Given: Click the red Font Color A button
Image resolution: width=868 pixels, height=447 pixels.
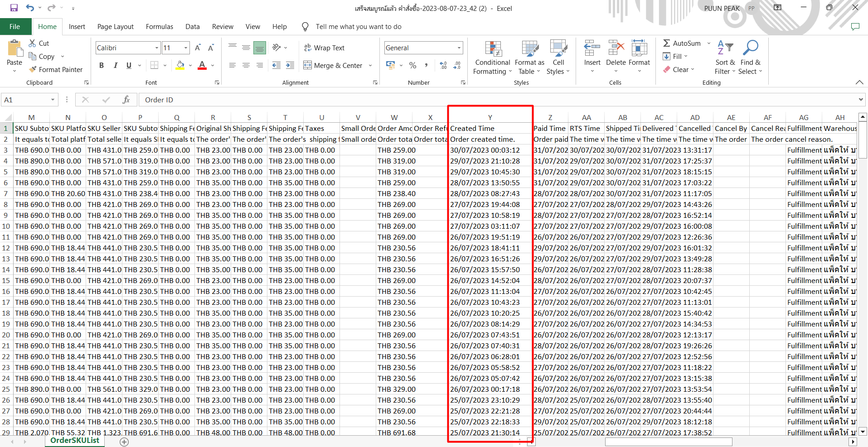Looking at the screenshot, I should click(202, 65).
